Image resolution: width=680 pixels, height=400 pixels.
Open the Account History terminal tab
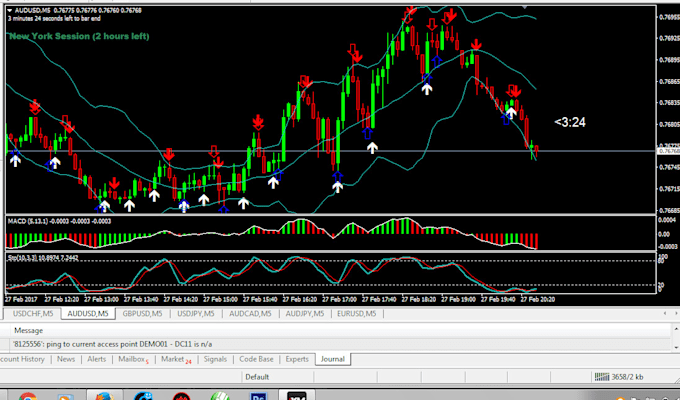[x=23, y=359]
